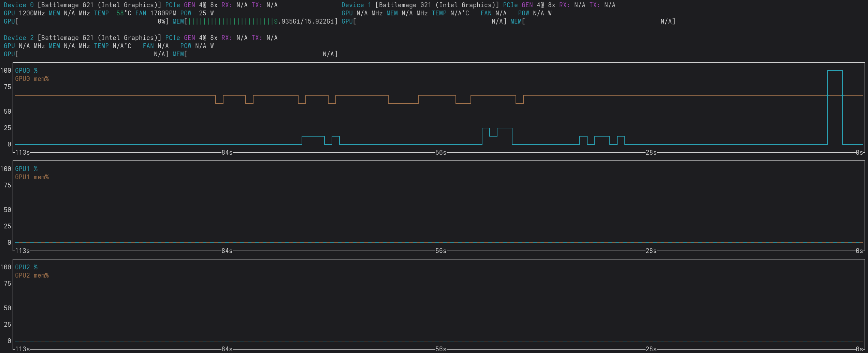The image size is (868, 353).
Task: Click the GPU0 mem% legend label
Action: [32, 79]
